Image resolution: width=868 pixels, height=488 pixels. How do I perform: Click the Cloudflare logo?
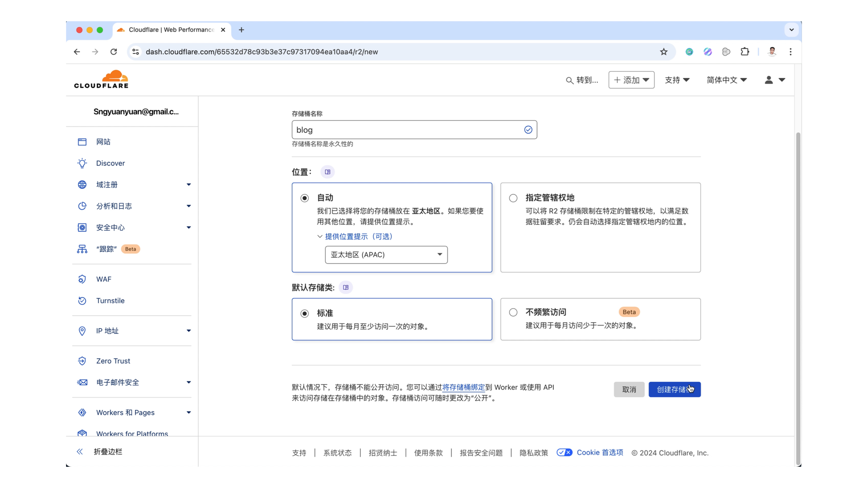coord(101,79)
